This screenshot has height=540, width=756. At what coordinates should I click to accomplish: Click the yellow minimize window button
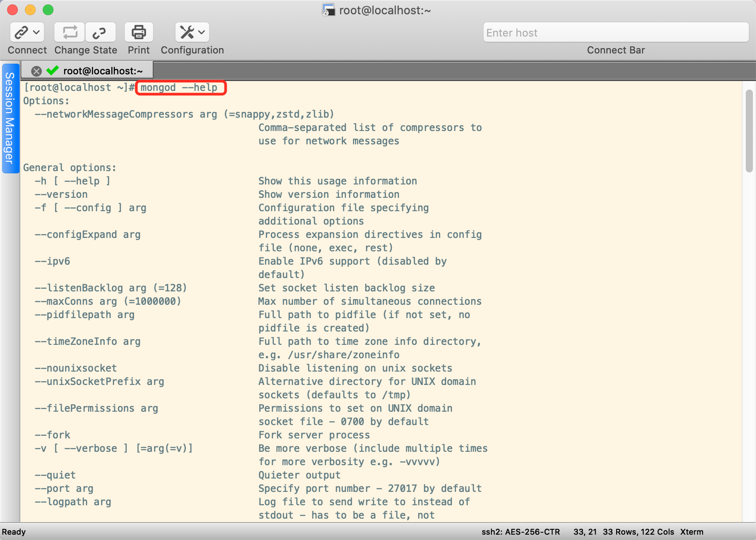pos(30,10)
